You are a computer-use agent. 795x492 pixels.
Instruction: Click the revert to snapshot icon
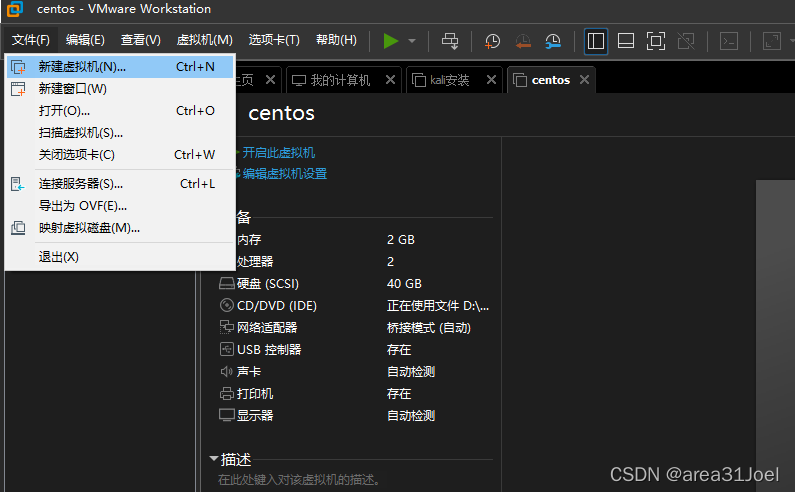(x=523, y=41)
